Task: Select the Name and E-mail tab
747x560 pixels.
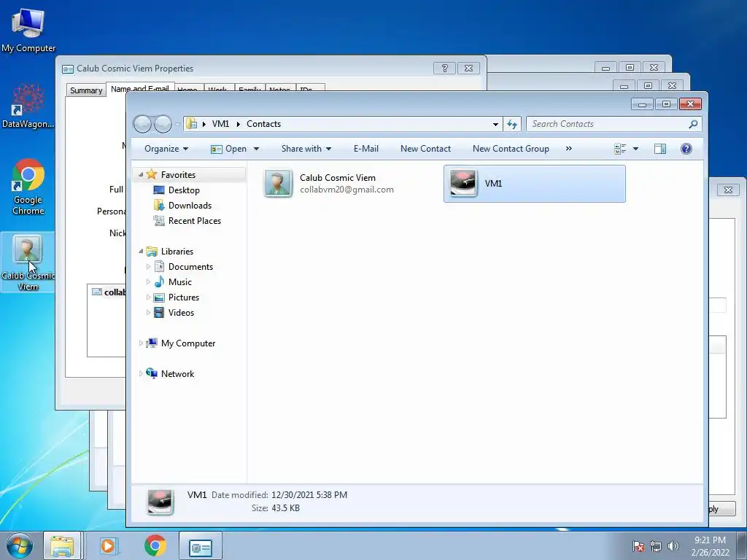Action: [x=140, y=88]
